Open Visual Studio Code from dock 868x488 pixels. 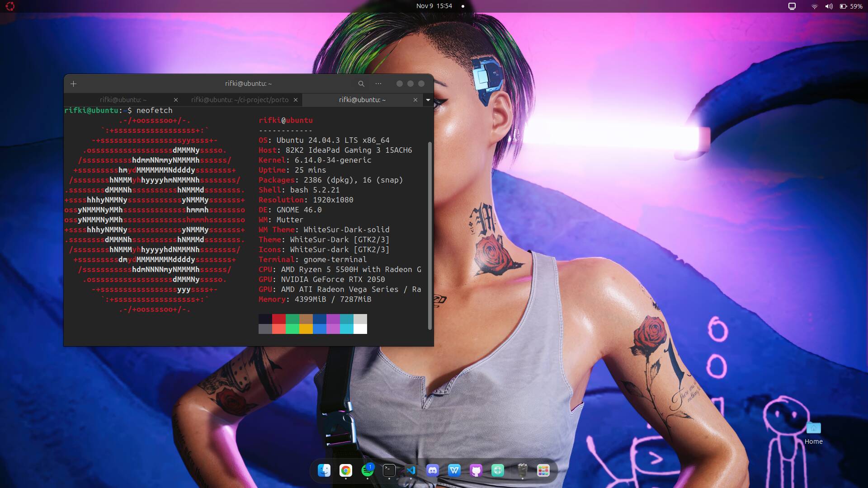point(410,470)
